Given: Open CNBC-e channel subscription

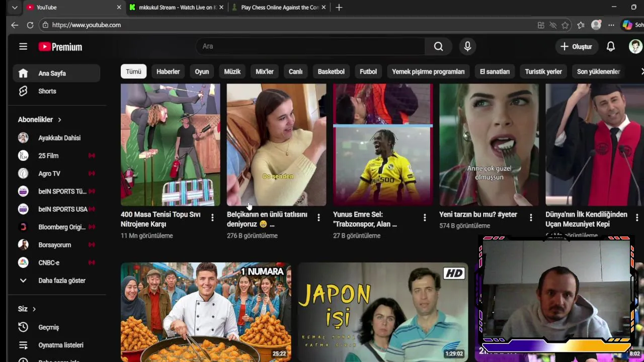Looking at the screenshot, I should click(56, 263).
